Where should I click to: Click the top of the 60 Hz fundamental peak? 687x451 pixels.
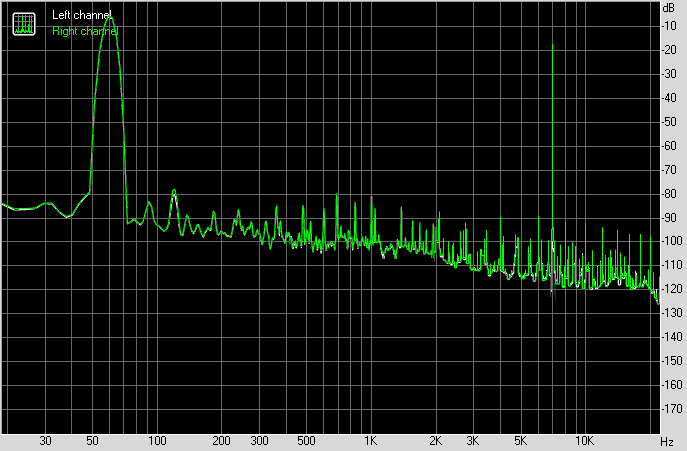tap(110, 17)
